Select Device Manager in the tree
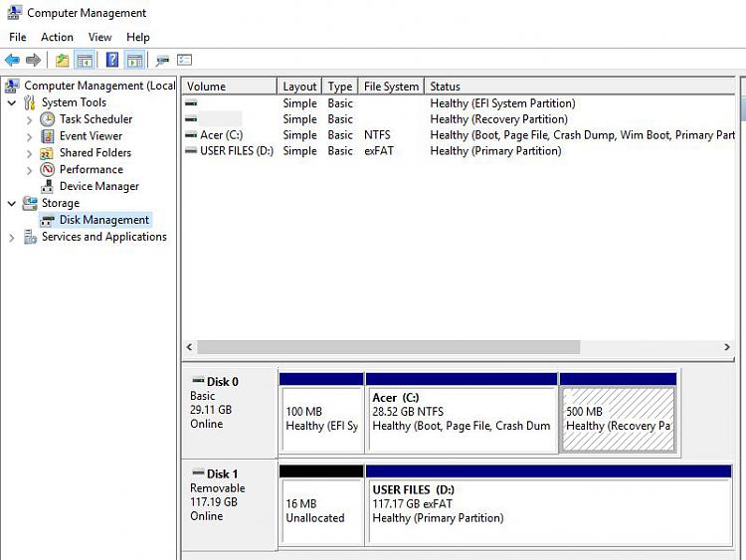Viewport: 746px width, 560px height. (98, 187)
